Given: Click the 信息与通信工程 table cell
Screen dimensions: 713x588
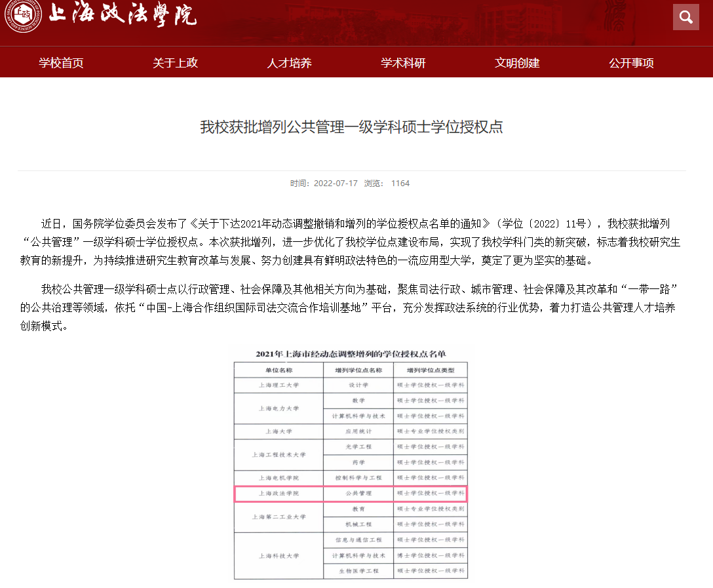Looking at the screenshot, I should pos(358,539).
